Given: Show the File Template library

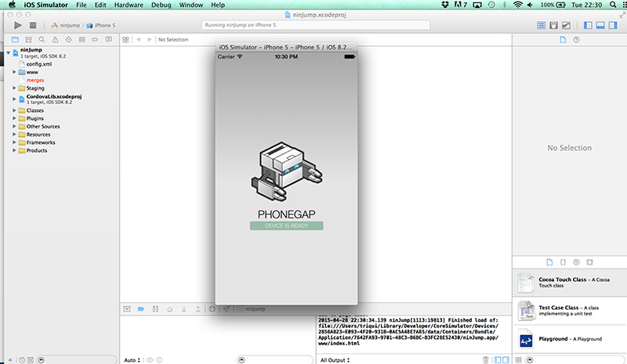Looking at the screenshot, I should [x=549, y=262].
